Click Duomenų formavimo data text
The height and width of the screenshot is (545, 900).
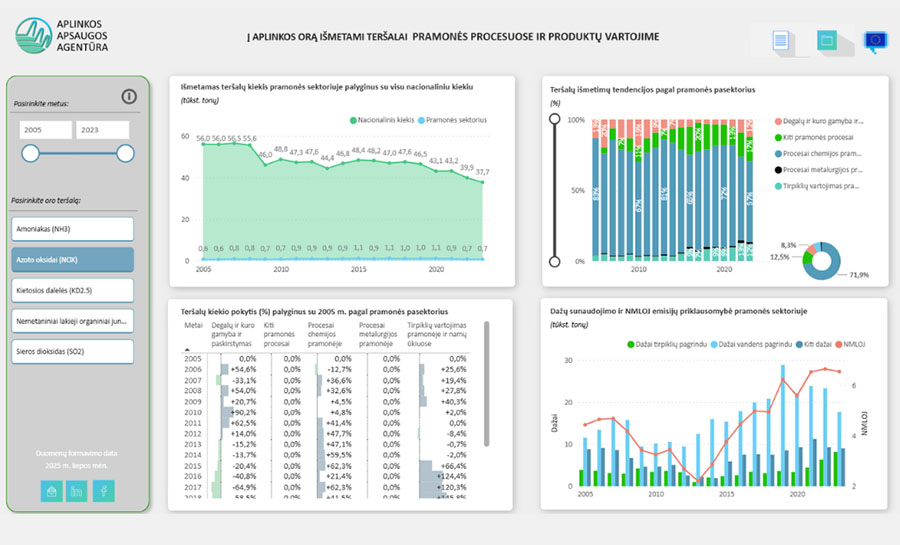[76, 453]
